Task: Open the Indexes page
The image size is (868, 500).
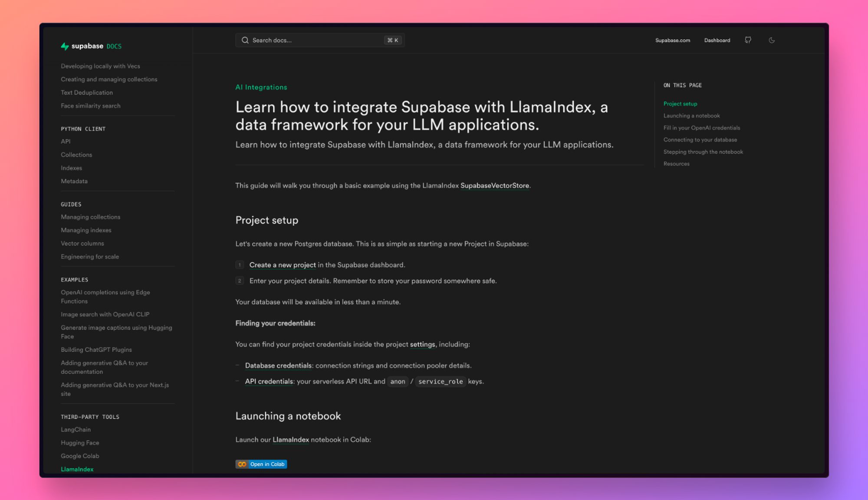Action: click(x=71, y=168)
